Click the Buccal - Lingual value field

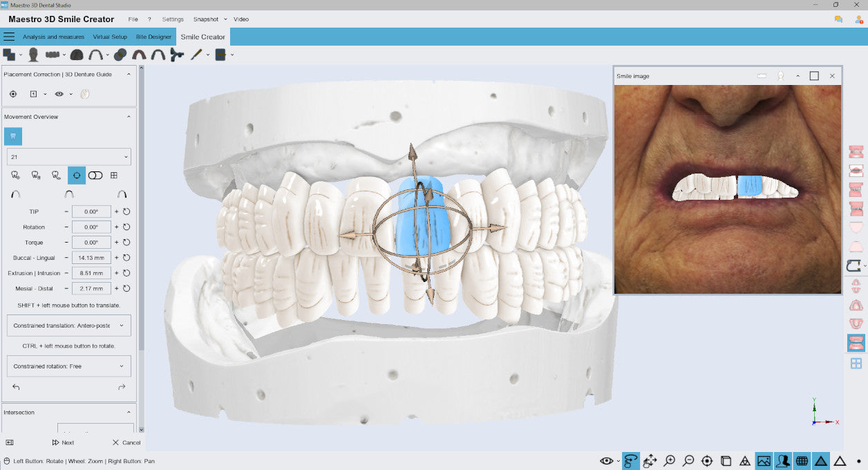pyautogui.click(x=91, y=258)
